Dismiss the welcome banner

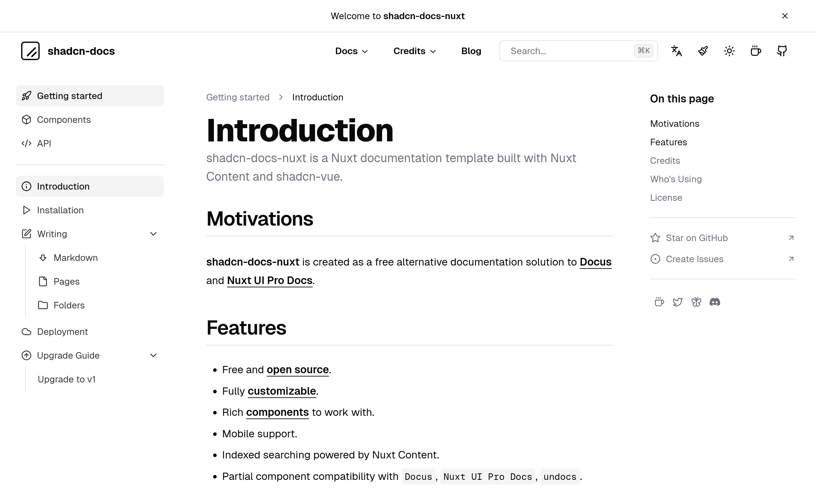[785, 16]
